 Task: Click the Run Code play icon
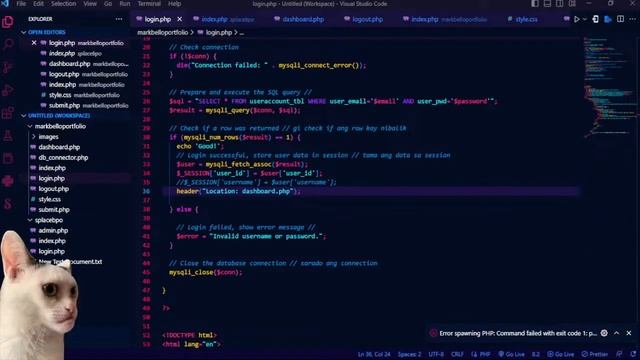pyautogui.click(x=576, y=19)
